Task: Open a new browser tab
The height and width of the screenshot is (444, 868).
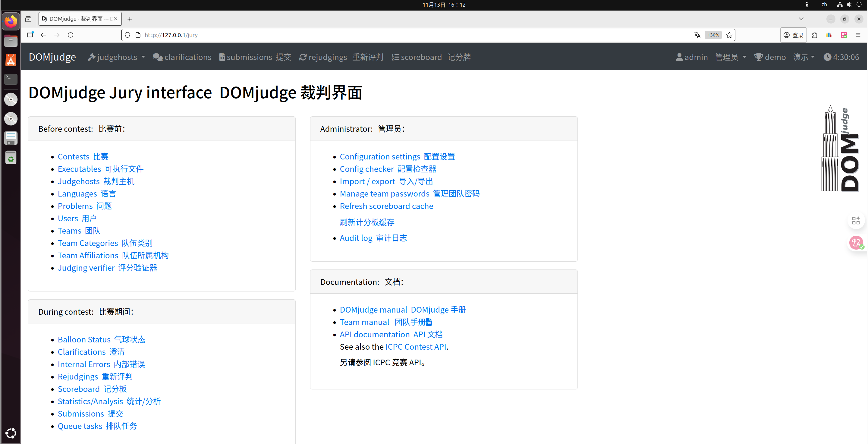Action: point(130,19)
